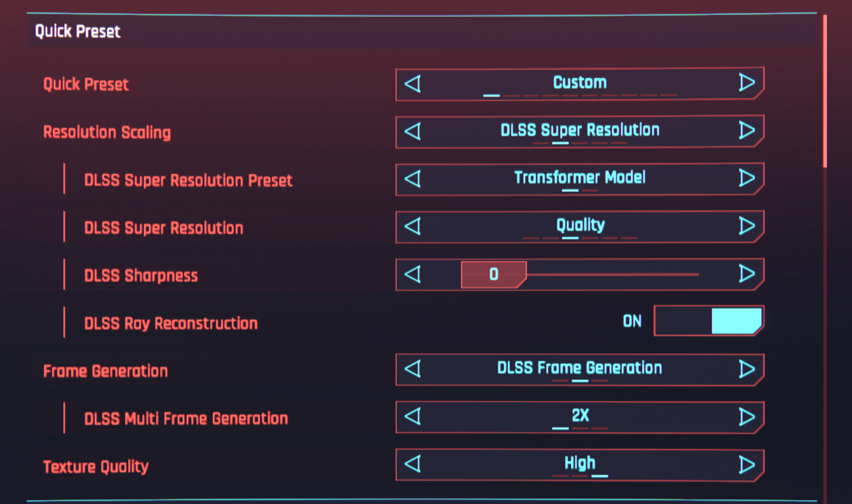Click the DLSS Sharpness slider handle

click(x=494, y=275)
